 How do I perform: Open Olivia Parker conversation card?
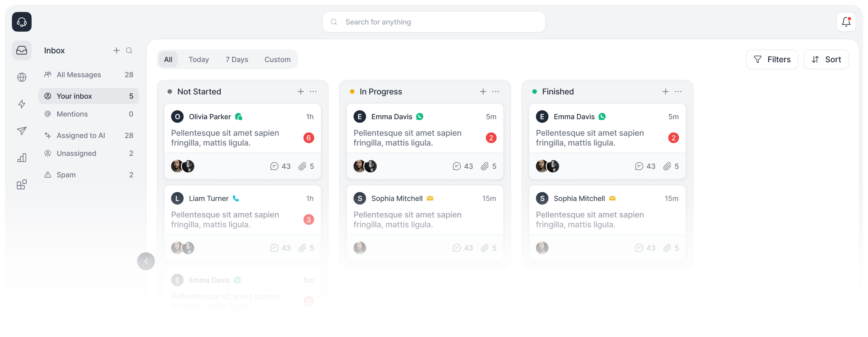tap(242, 141)
